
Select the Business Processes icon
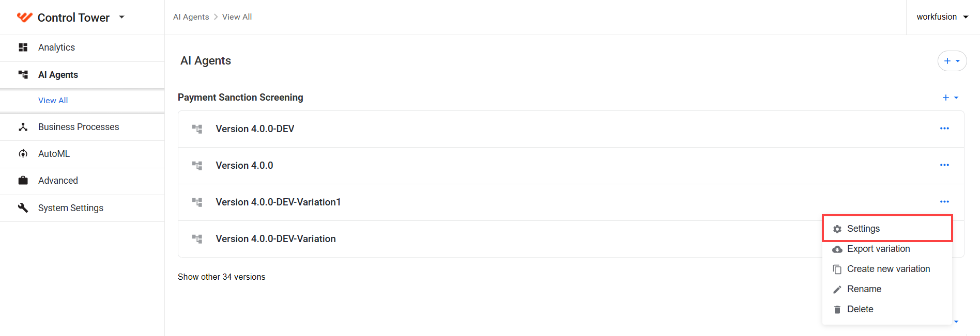pos(23,127)
